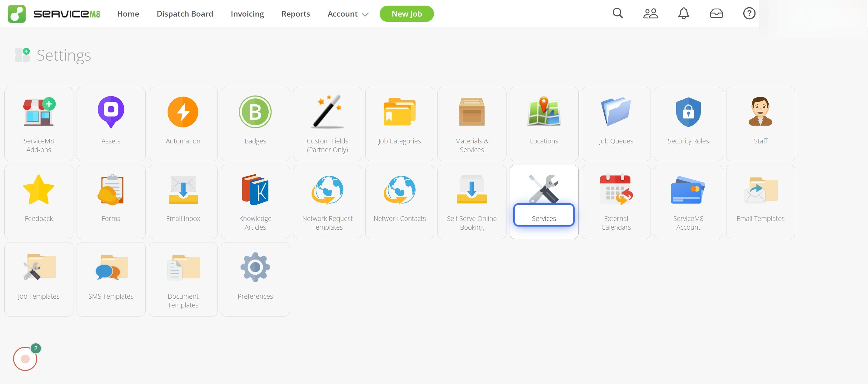Screen dimensions: 868x384
Task: Open Knowledge Articles book tile
Action: point(255,202)
